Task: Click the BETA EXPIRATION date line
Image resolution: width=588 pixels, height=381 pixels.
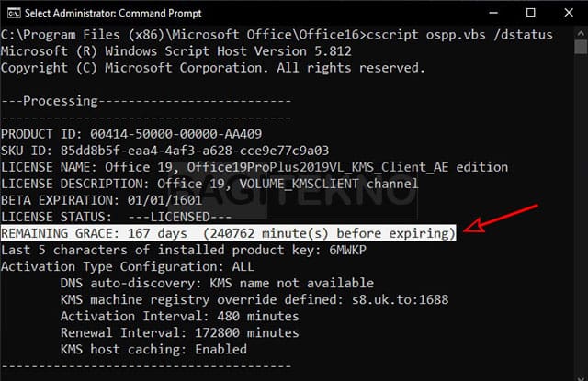Action: pyautogui.click(x=102, y=200)
